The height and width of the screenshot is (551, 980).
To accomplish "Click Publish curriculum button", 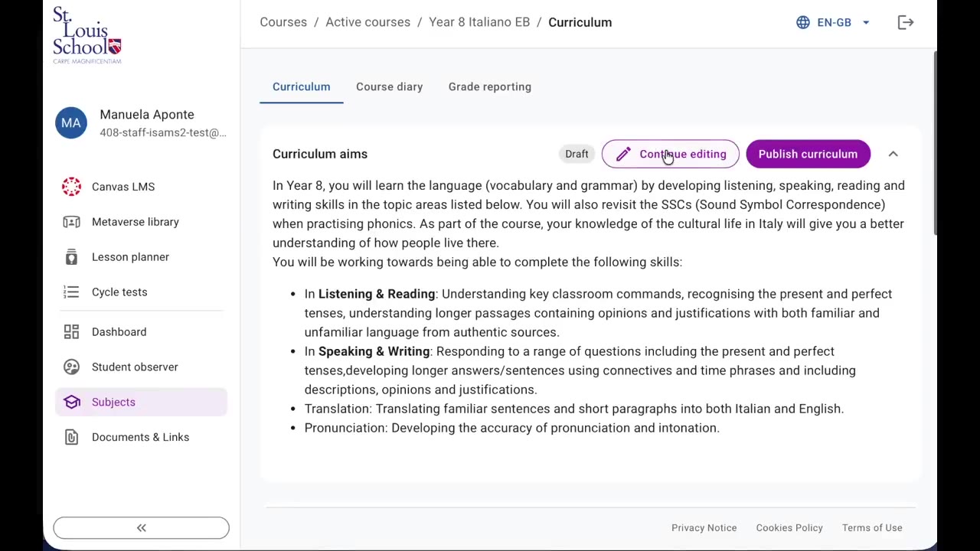I will tap(808, 154).
